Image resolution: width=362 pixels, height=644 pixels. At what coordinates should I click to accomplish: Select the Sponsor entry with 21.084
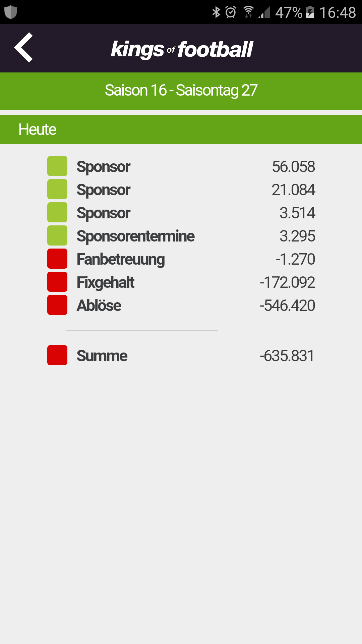pyautogui.click(x=181, y=190)
